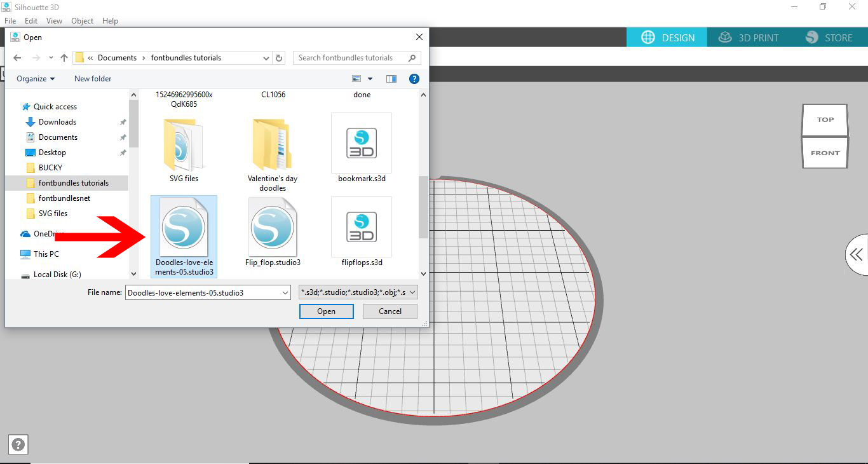Select SVG files in the sidebar
Viewport: 868px width, 464px height.
46,214
